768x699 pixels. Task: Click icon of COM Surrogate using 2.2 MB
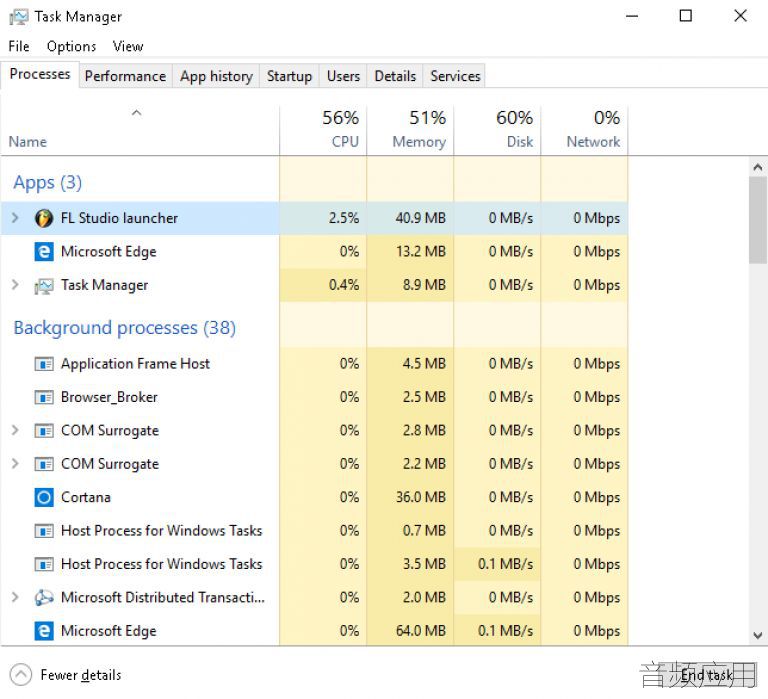44,464
